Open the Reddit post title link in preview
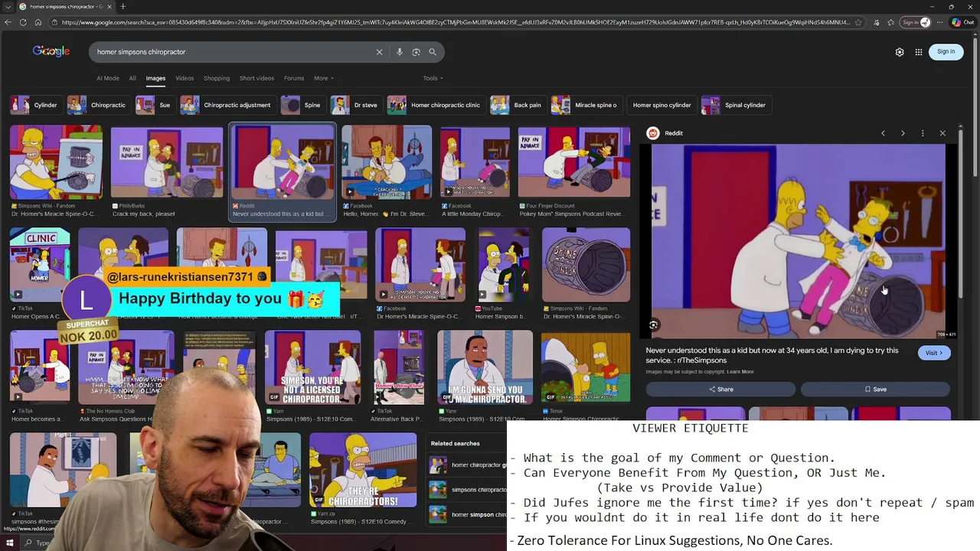 click(x=772, y=355)
